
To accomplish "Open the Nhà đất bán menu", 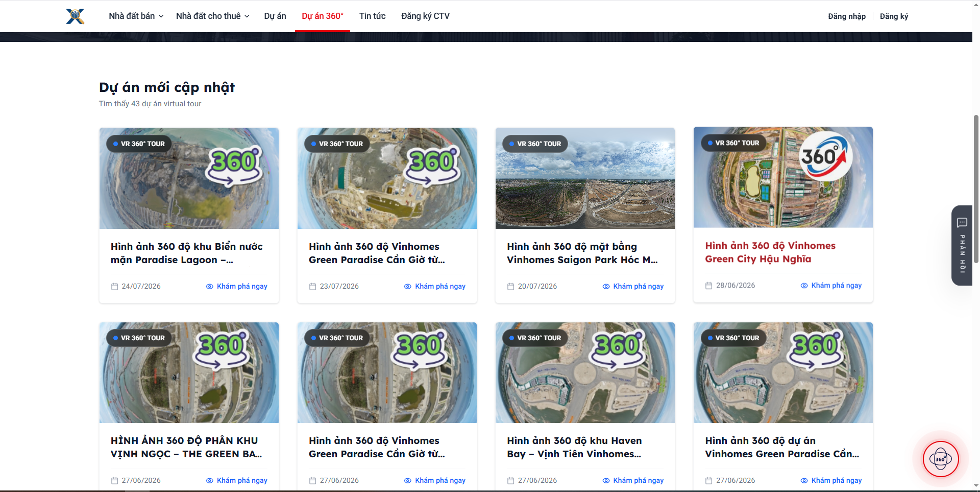I will pos(136,16).
